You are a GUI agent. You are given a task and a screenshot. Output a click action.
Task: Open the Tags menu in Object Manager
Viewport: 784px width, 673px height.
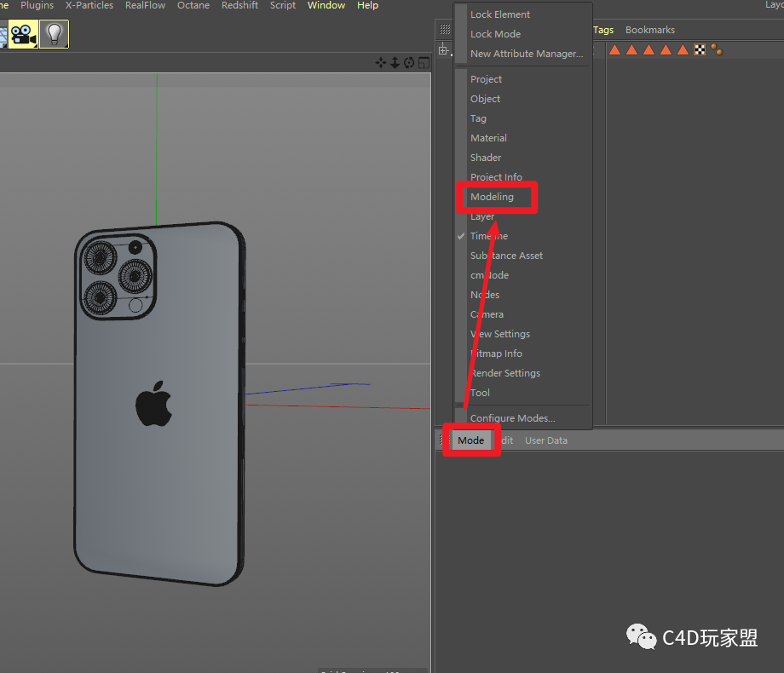pyautogui.click(x=603, y=30)
